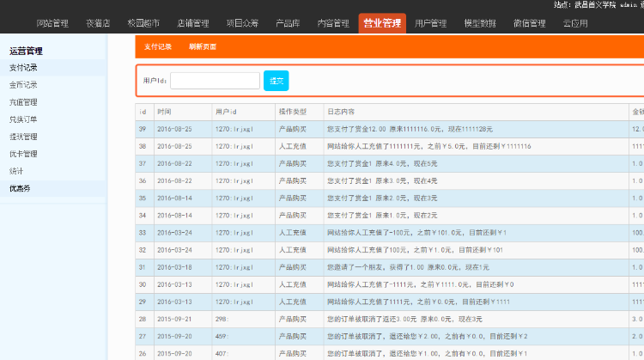Screen dimensions: 644x360
Task: Click the 操作类型 column header
Action: click(x=293, y=112)
